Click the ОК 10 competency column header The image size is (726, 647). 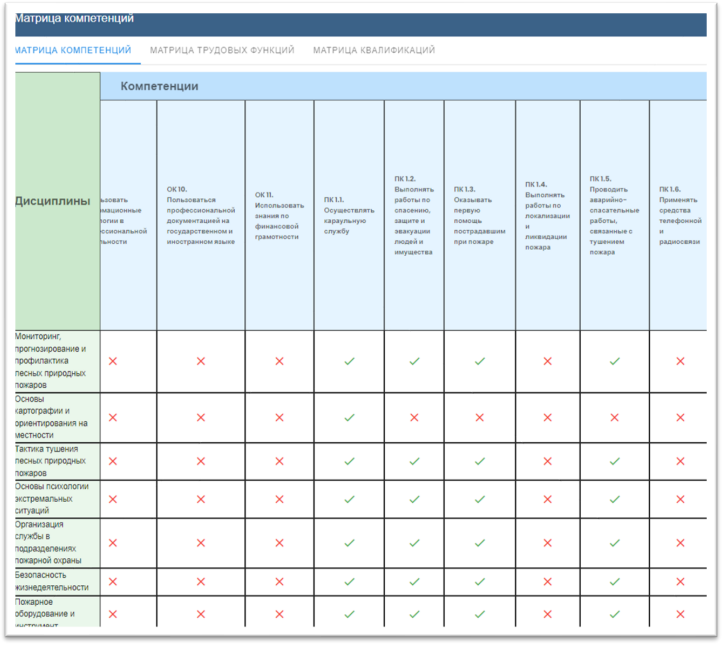200,215
